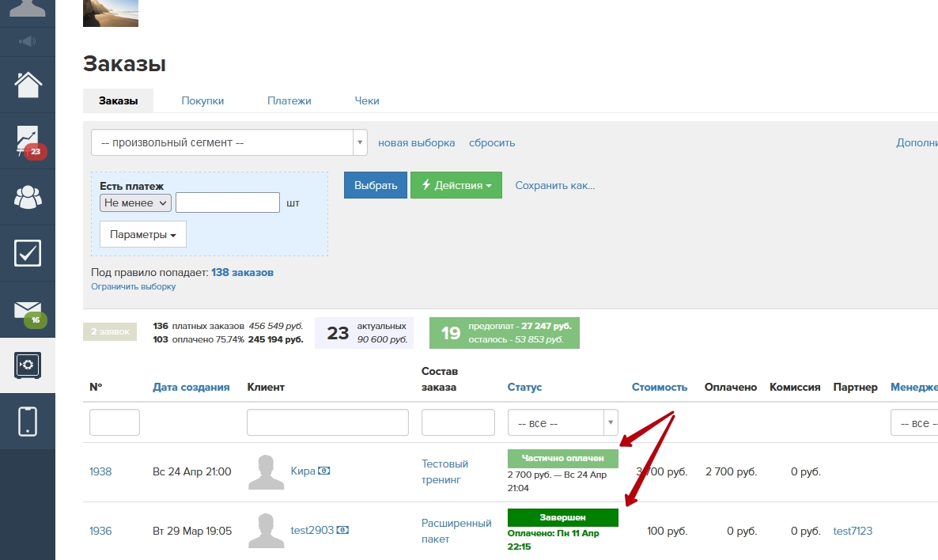
Task: Open the analytics chart icon with badge 23
Action: click(28, 141)
